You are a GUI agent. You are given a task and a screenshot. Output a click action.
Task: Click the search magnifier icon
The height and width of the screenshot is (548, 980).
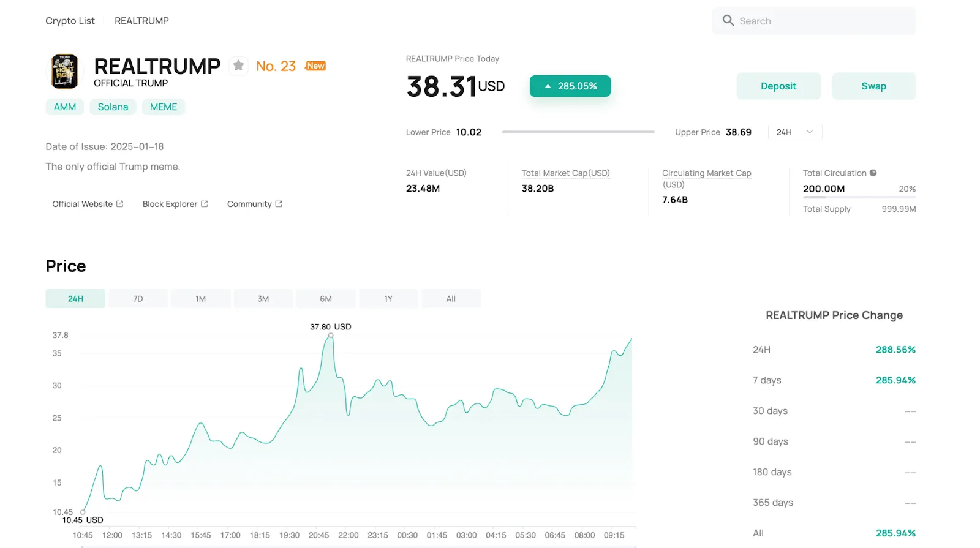[x=728, y=20]
